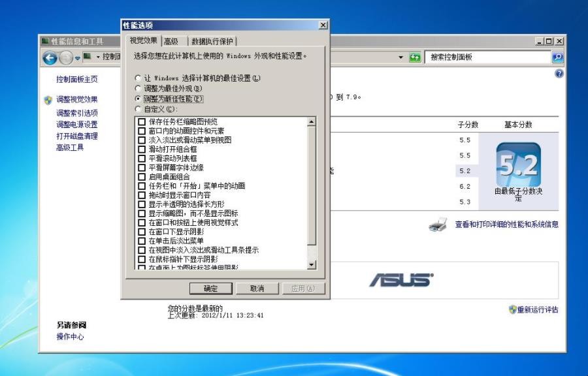Select 让 Windows 选择计算机的最佳设置 radio

pyautogui.click(x=138, y=78)
